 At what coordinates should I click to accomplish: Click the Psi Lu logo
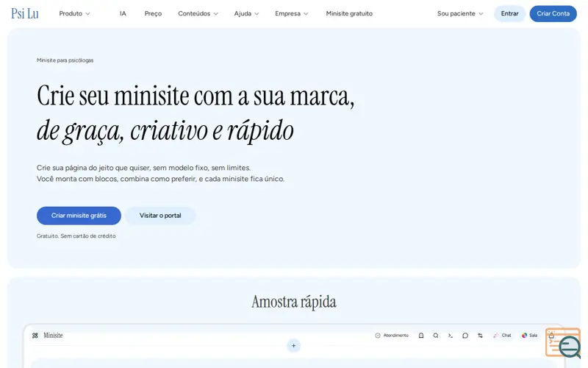[x=25, y=13]
